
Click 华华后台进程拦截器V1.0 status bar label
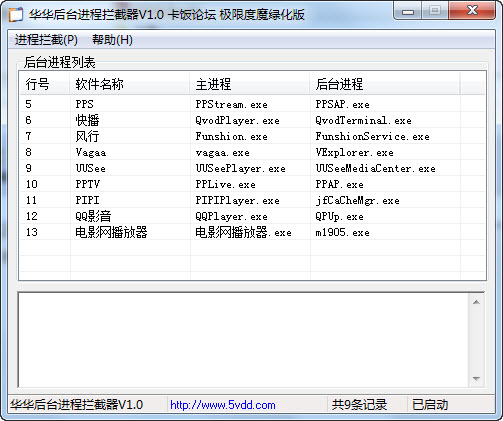click(x=76, y=405)
